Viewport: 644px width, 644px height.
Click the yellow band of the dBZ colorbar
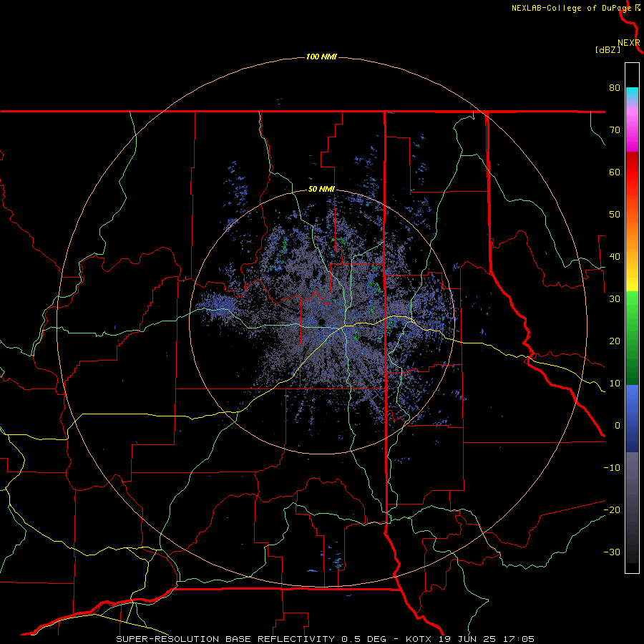(632, 279)
